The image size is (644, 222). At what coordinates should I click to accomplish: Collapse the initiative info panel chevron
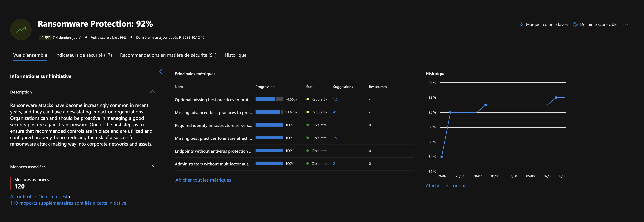(x=161, y=72)
